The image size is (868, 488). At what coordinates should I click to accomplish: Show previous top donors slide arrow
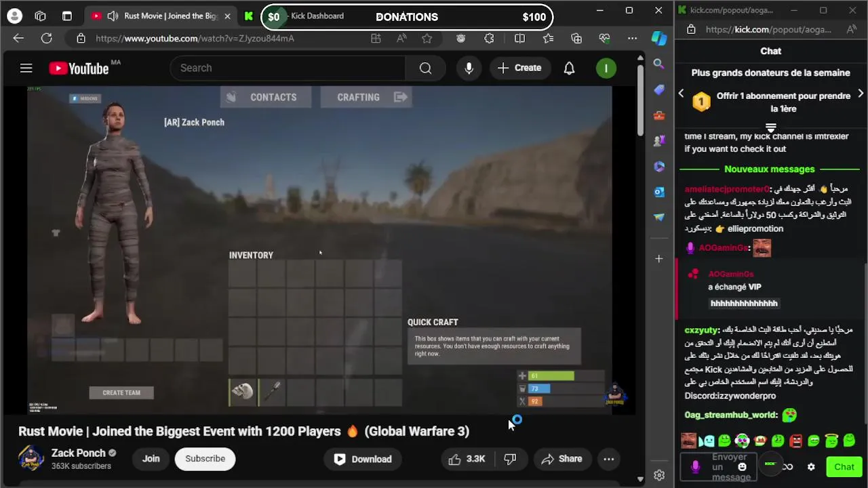(x=682, y=94)
